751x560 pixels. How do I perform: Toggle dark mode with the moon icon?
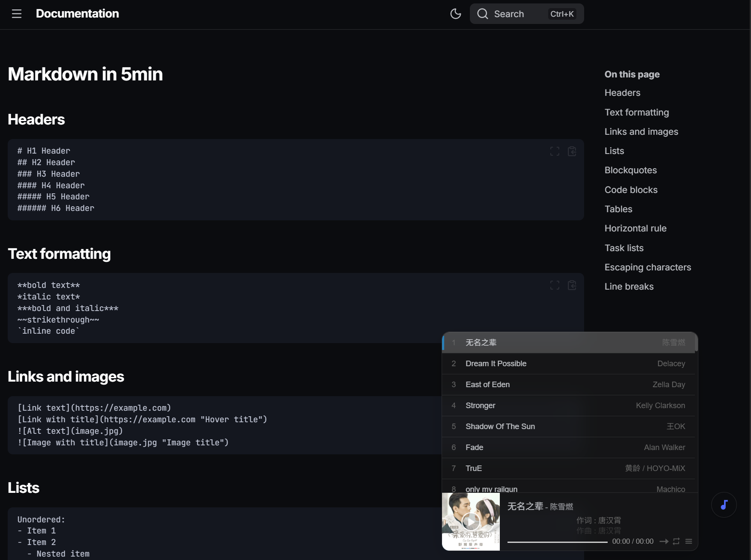click(456, 14)
